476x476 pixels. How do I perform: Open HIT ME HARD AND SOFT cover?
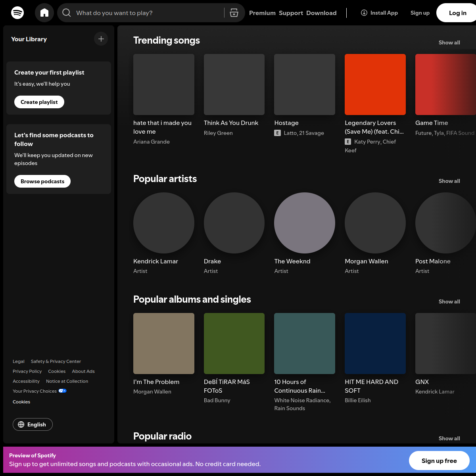[x=375, y=344]
